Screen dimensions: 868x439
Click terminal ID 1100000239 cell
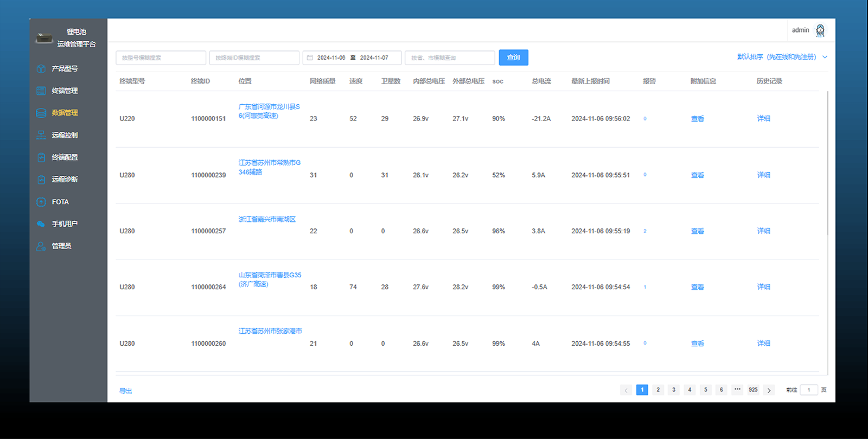208,175
